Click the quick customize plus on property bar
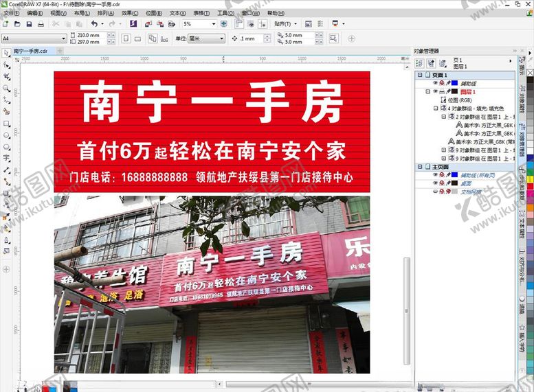 [351, 38]
